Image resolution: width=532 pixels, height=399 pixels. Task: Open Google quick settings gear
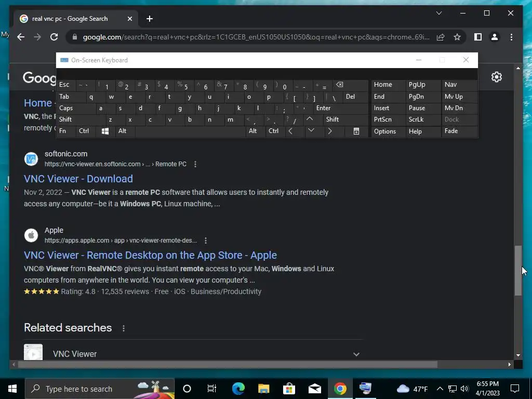496,77
